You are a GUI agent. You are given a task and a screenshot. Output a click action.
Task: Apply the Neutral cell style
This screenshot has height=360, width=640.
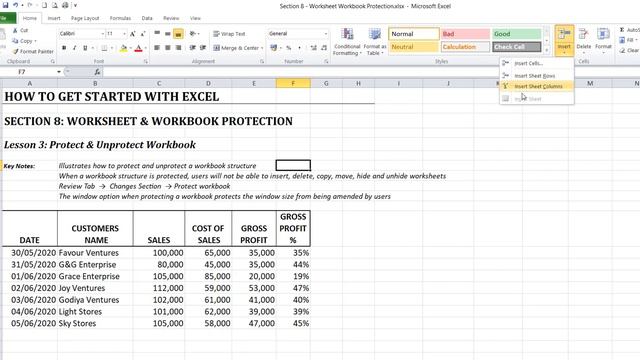[414, 47]
